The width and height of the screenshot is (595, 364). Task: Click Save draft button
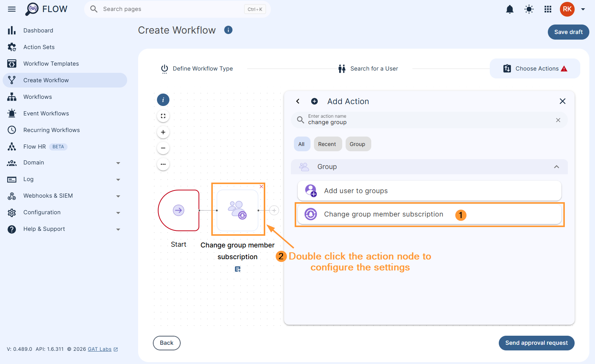tap(568, 32)
